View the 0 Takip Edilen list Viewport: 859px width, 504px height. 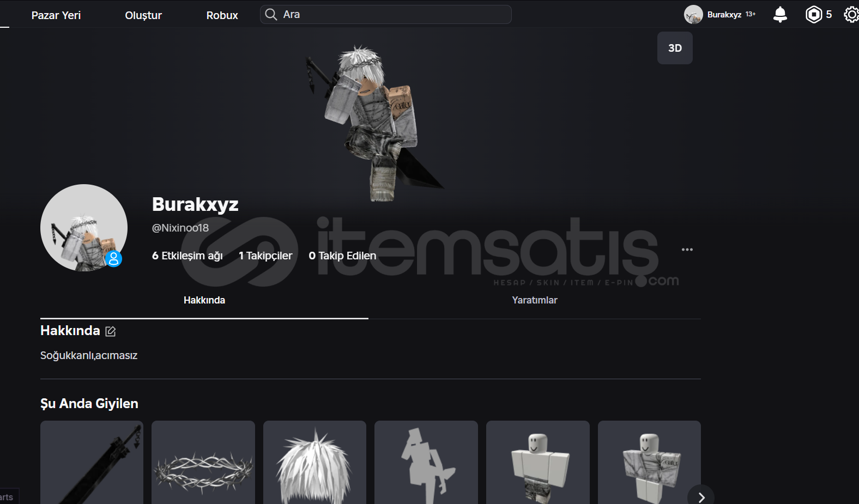tap(342, 256)
